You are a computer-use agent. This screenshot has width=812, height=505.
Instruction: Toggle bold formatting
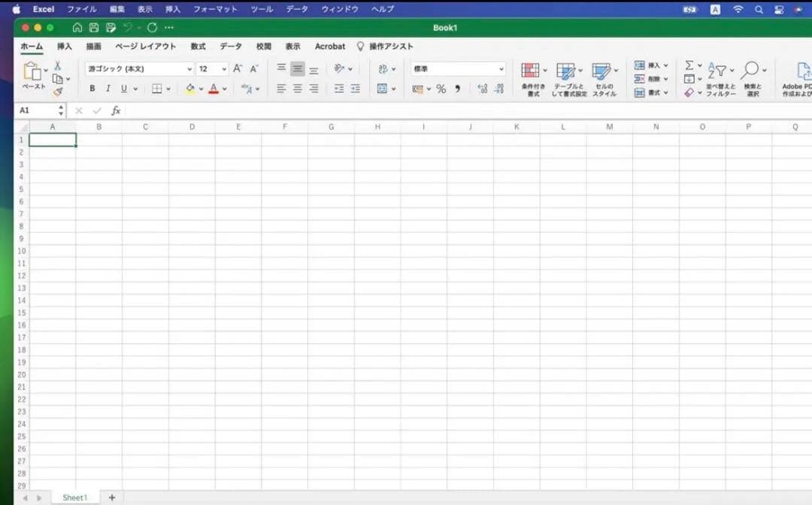click(x=92, y=89)
